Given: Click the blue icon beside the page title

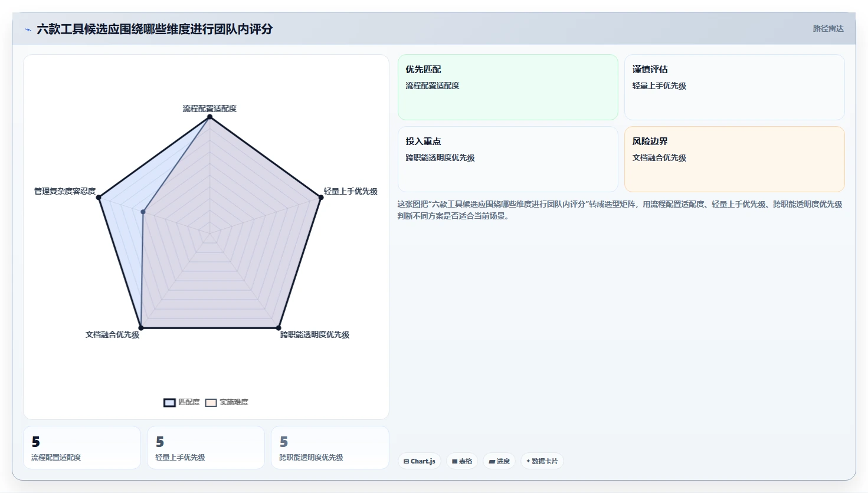Looking at the screenshot, I should pos(28,29).
